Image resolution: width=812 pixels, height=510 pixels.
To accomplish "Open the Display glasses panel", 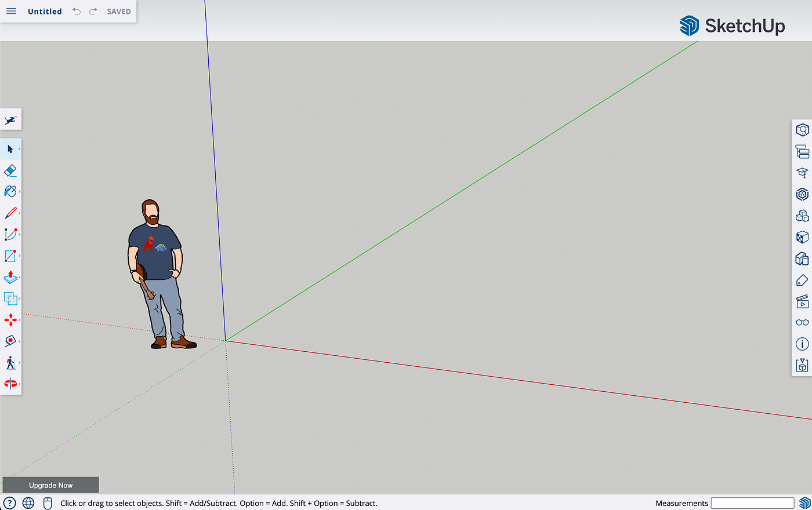I will pyautogui.click(x=802, y=323).
